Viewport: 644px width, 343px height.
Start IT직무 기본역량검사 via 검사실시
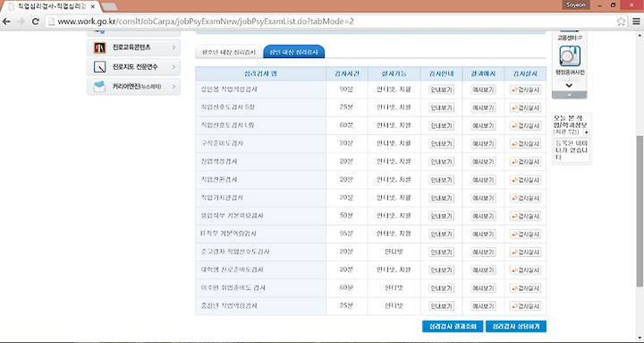click(525, 235)
